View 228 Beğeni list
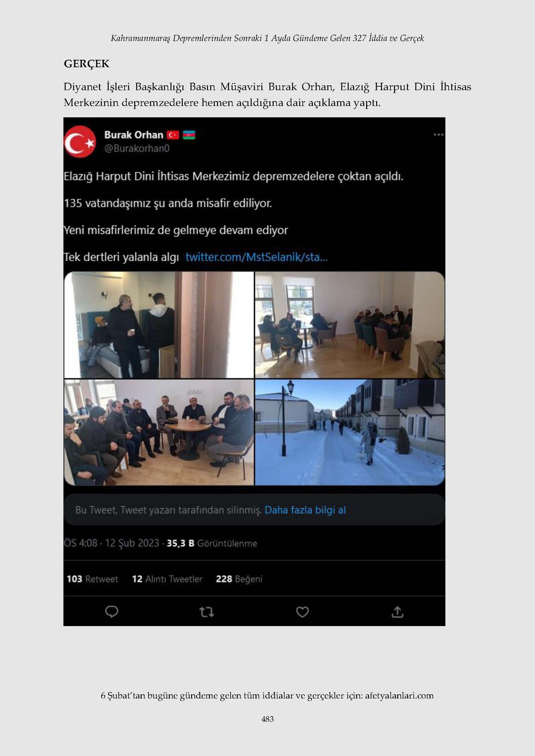The image size is (535, 756). (x=239, y=579)
